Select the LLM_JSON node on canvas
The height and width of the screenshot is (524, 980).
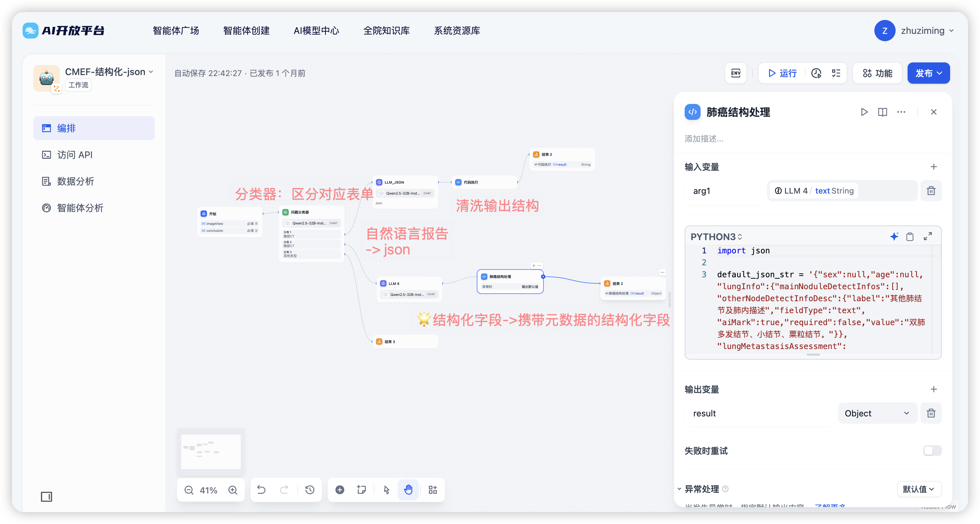click(405, 192)
